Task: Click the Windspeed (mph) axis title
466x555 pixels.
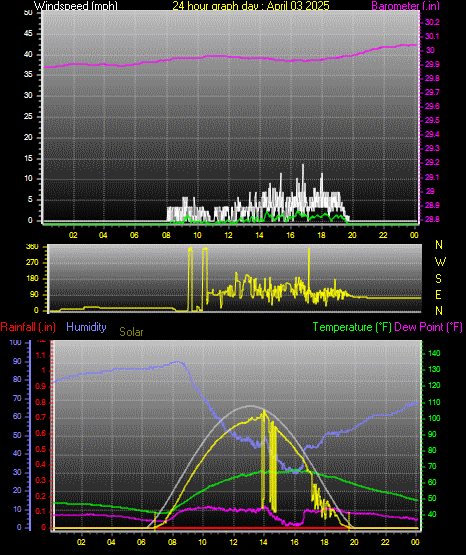Action: [x=76, y=5]
